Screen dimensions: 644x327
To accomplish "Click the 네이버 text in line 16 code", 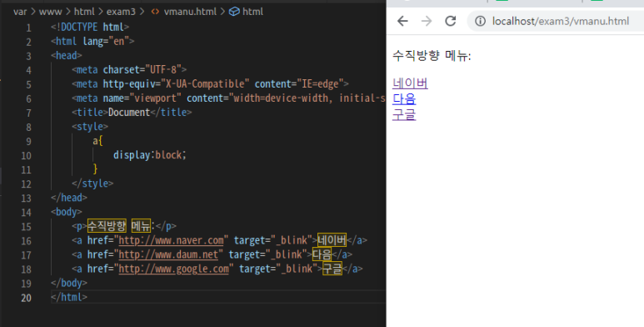I will (x=332, y=240).
